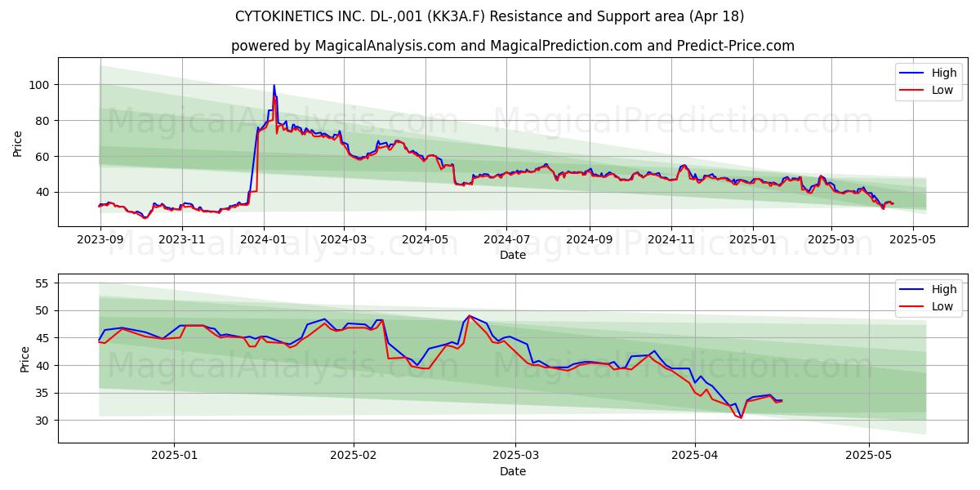Click the 45 price tick on lower chart
Screen dimensions: 980x490
coord(44,338)
